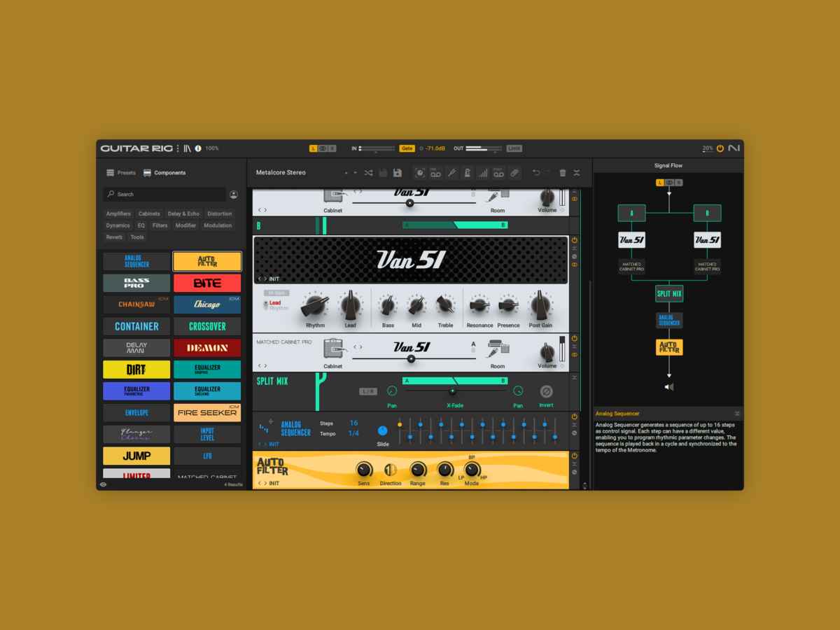Click the Room microphone image in lower cabinet
Image resolution: width=840 pixels, height=630 pixels.
click(498, 349)
